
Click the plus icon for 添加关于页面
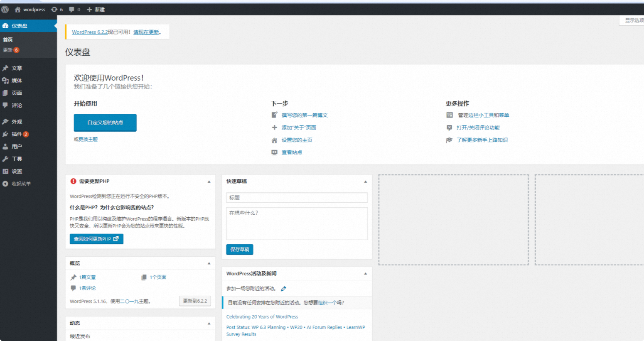(274, 128)
